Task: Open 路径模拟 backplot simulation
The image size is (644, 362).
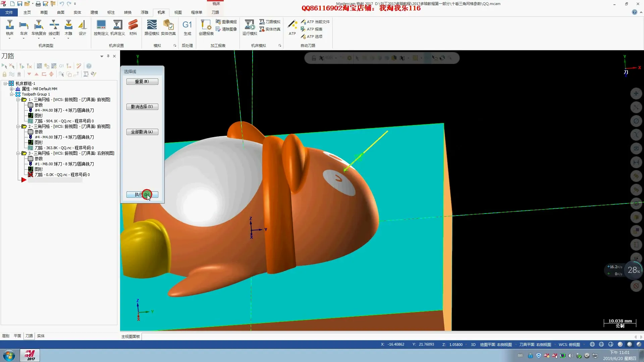Action: (152, 27)
